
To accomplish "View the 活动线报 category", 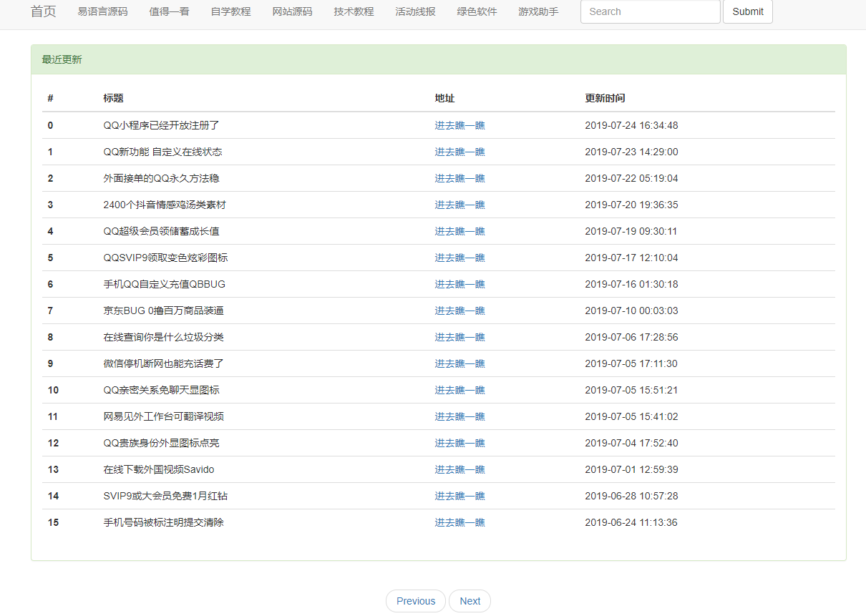I will pyautogui.click(x=414, y=11).
